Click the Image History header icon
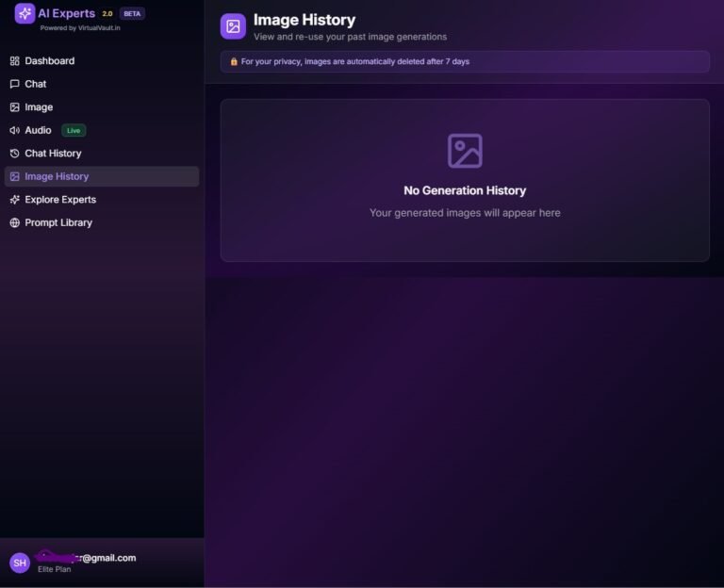This screenshot has height=588, width=724. tap(233, 26)
